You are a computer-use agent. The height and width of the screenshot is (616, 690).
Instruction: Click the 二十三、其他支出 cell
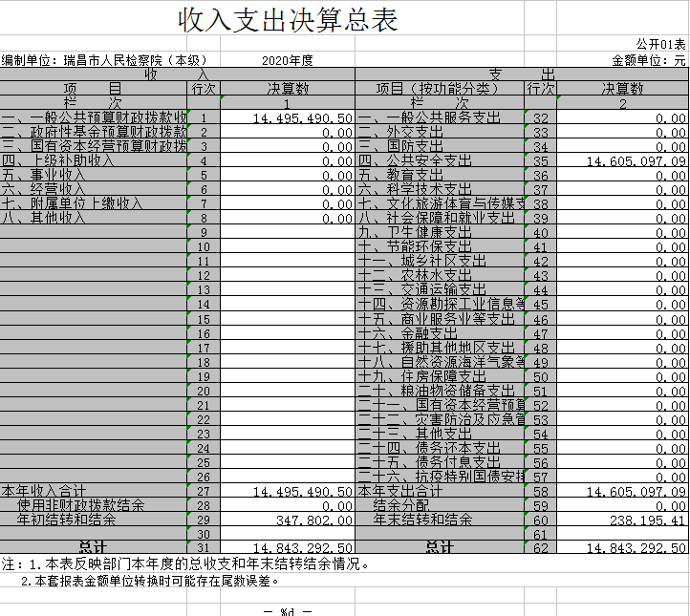tap(440, 434)
